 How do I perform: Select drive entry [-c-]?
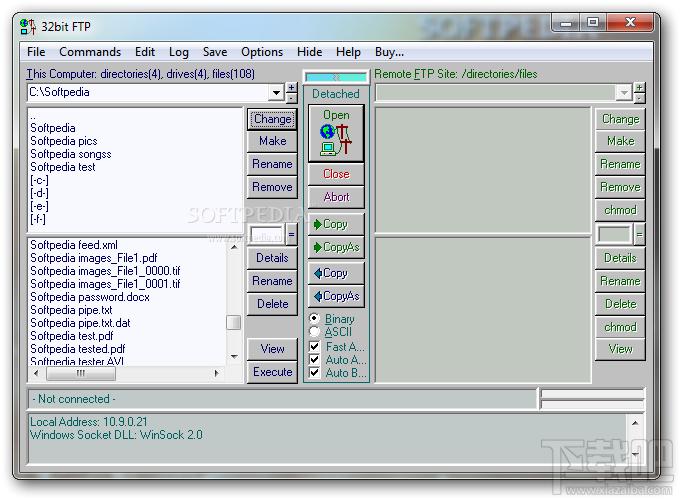(x=39, y=180)
